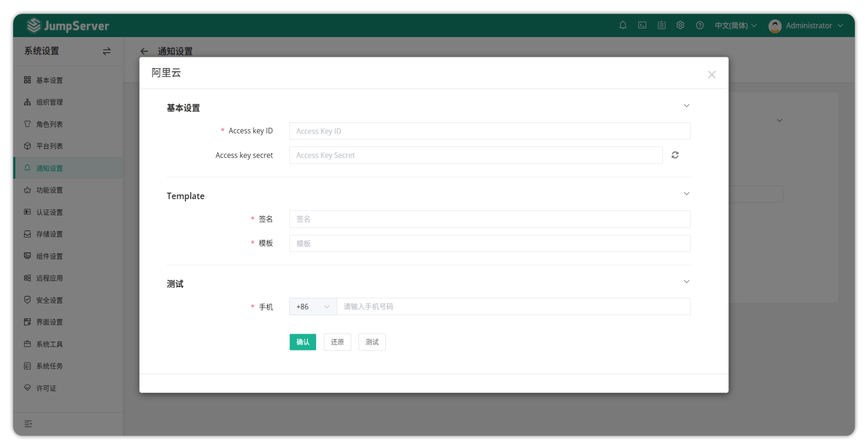
Task: Click the notification bell icon in header
Action: coord(622,26)
